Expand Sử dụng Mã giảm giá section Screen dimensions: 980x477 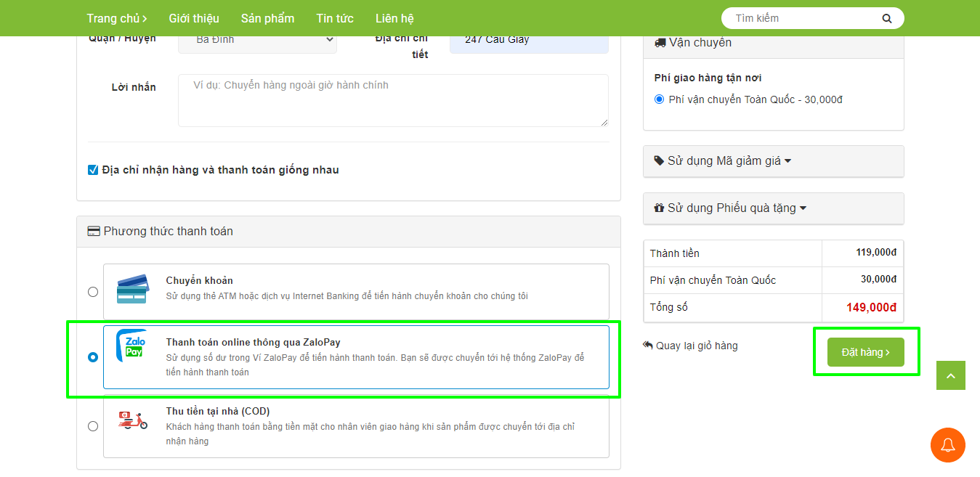tap(774, 161)
